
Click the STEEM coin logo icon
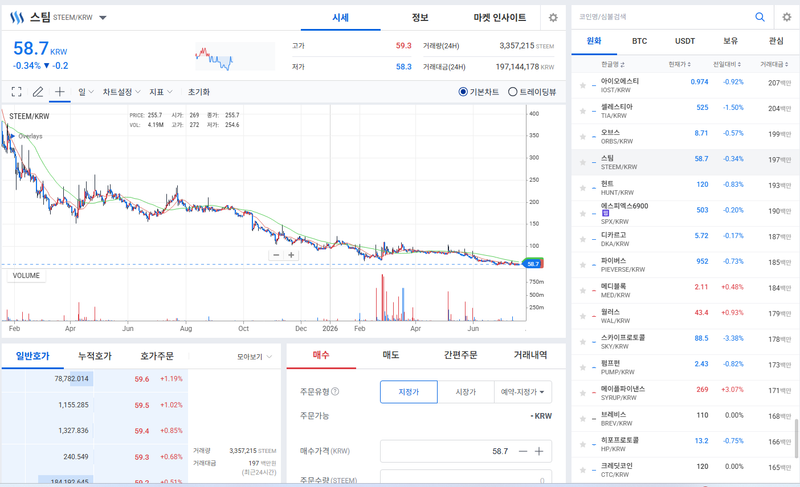point(17,18)
